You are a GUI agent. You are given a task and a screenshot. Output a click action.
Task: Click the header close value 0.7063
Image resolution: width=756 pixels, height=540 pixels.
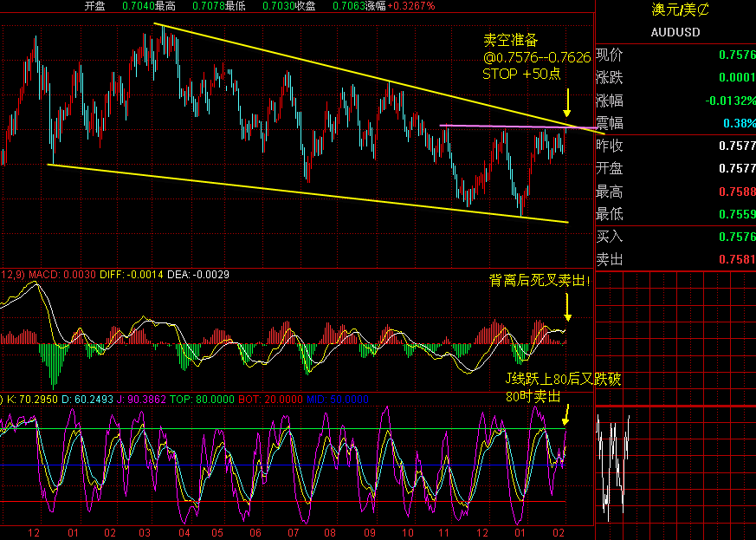(x=349, y=6)
